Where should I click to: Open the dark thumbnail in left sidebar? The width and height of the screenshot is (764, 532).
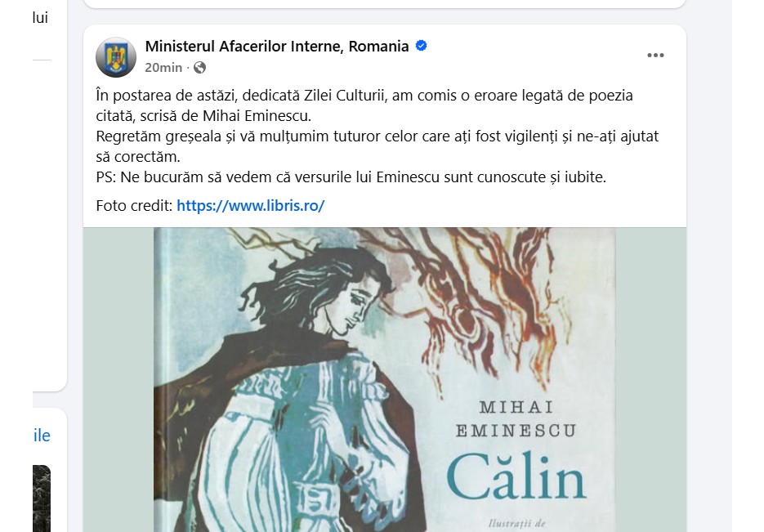(42, 498)
